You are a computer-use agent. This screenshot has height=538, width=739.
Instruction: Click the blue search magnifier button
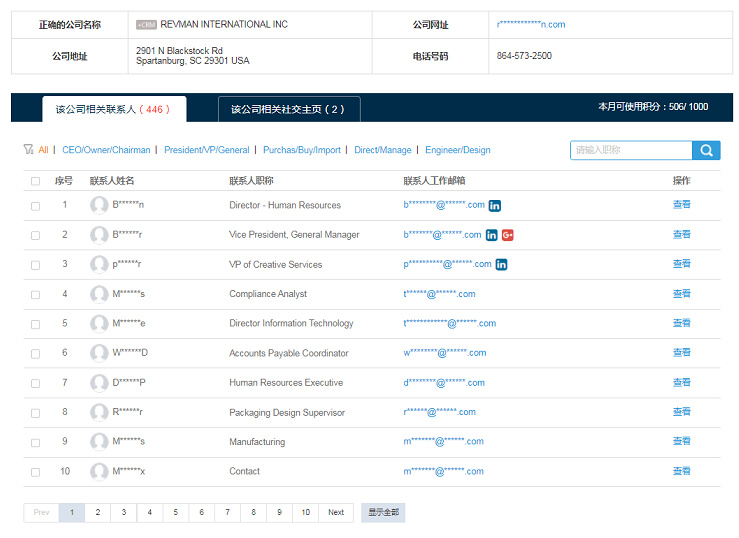click(x=706, y=150)
